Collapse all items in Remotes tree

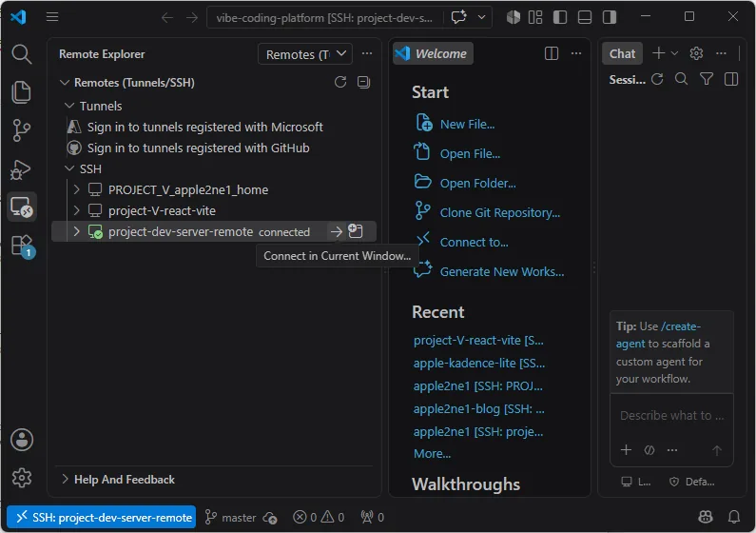click(x=364, y=82)
